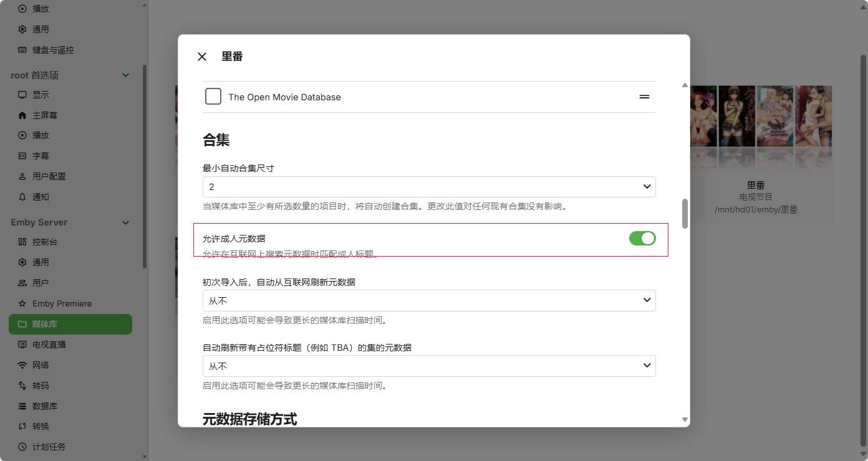This screenshot has width=868, height=461.
Task: Go to 电视直播 in the sidebar
Action: (x=49, y=345)
